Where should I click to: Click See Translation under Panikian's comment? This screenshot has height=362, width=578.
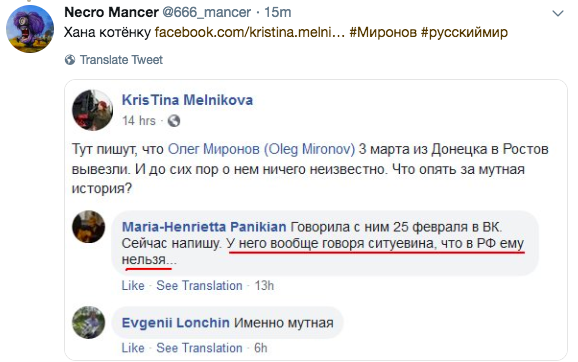[199, 286]
